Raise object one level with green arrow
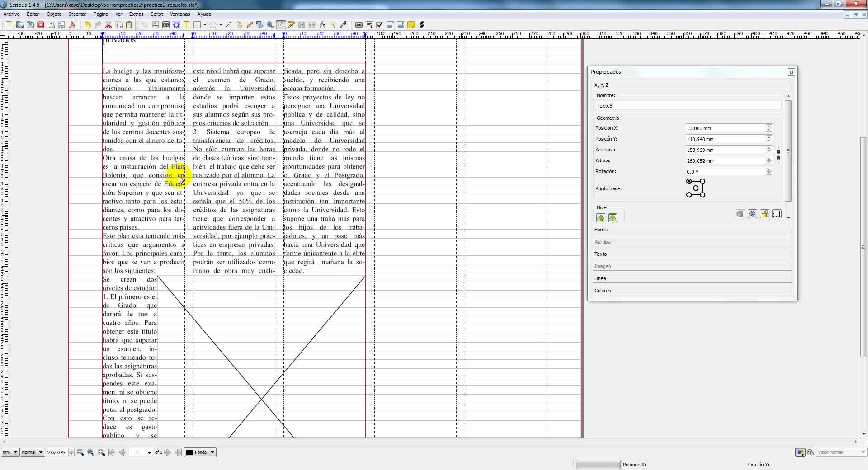 (x=600, y=218)
